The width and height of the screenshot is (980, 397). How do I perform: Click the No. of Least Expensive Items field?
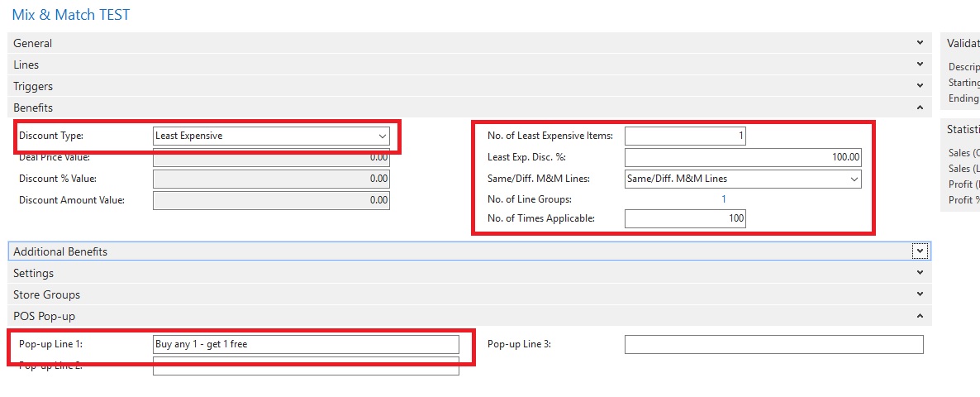click(x=685, y=136)
